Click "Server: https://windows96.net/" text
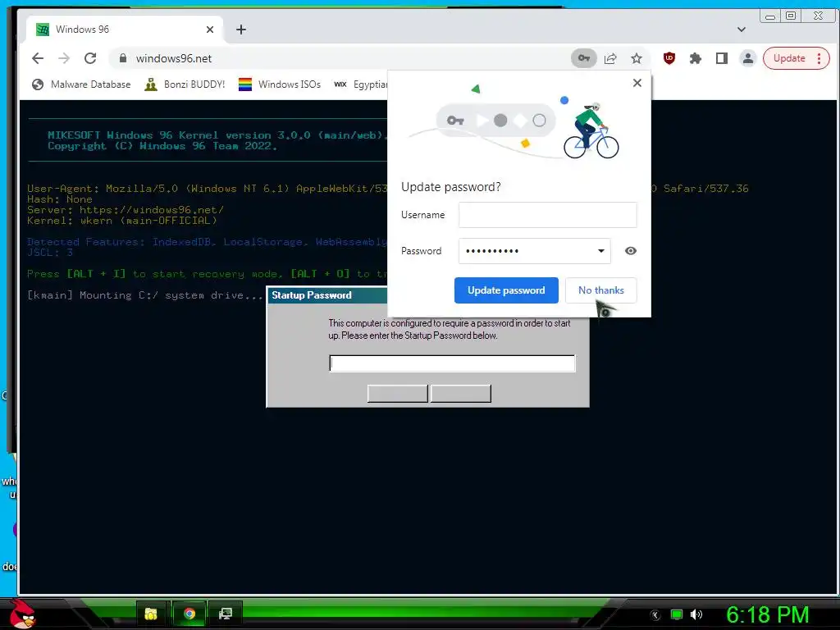This screenshot has width=840, height=630. (x=126, y=210)
